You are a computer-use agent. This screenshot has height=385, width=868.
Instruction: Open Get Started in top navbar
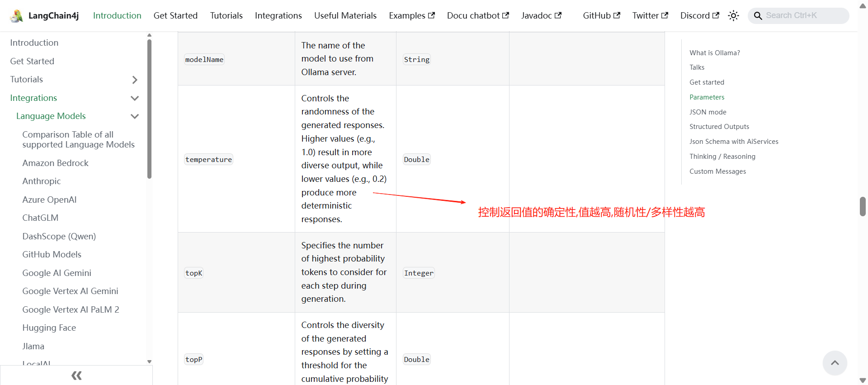tap(175, 16)
